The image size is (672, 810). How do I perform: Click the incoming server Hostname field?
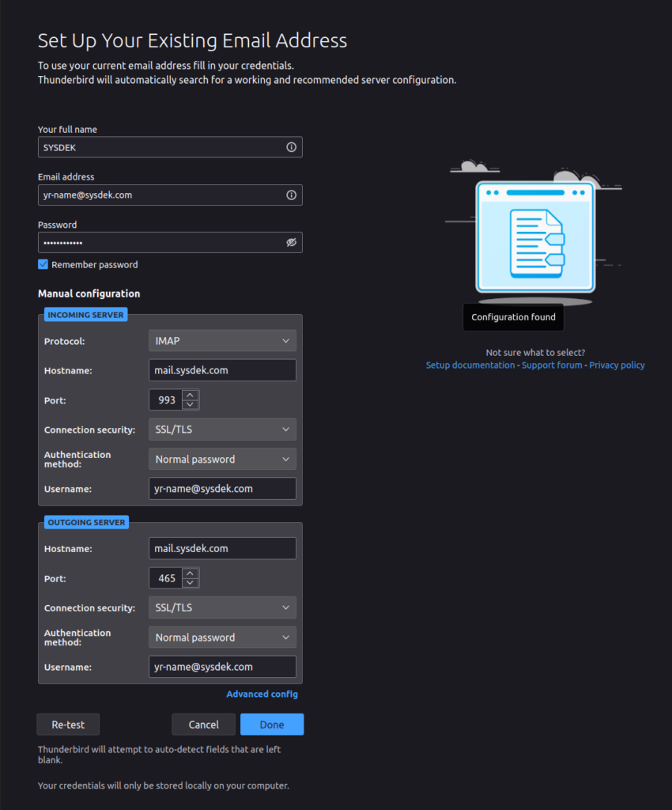pyautogui.click(x=222, y=370)
